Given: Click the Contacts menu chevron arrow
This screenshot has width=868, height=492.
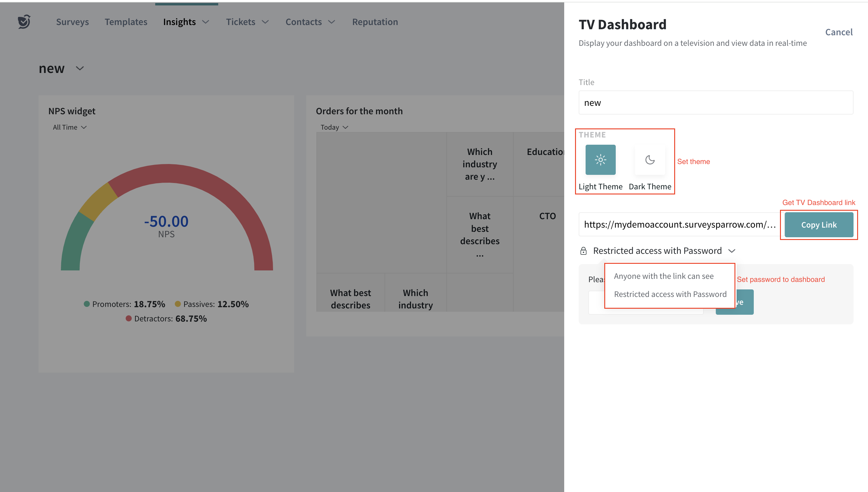Looking at the screenshot, I should coord(332,22).
